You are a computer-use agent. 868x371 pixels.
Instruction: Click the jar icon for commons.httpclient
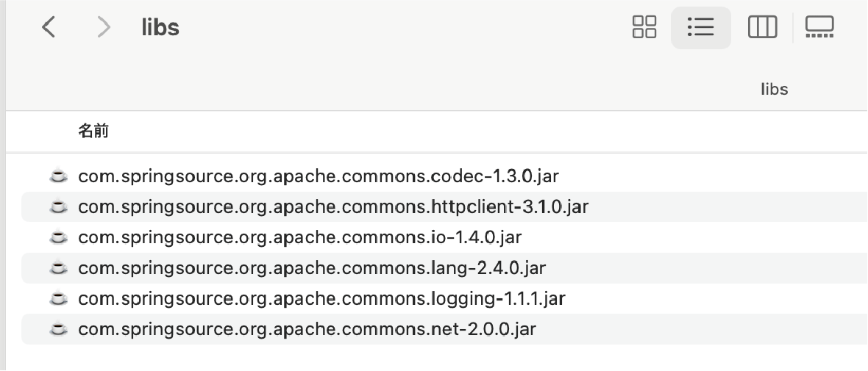click(57, 207)
